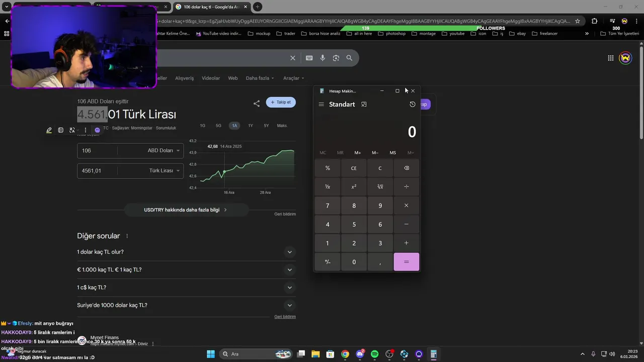Viewport: 644px width, 362px height.
Task: Select the 5G chart range
Action: (218, 126)
